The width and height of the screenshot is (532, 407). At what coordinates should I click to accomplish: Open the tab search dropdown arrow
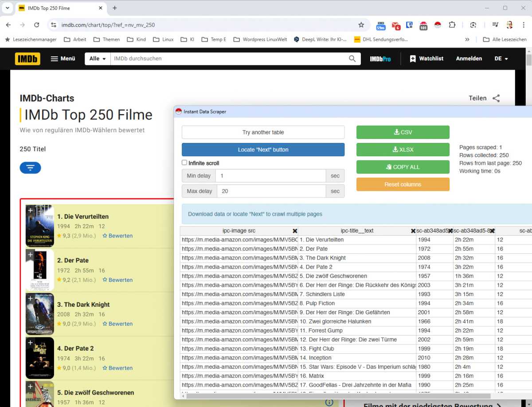tap(8, 8)
